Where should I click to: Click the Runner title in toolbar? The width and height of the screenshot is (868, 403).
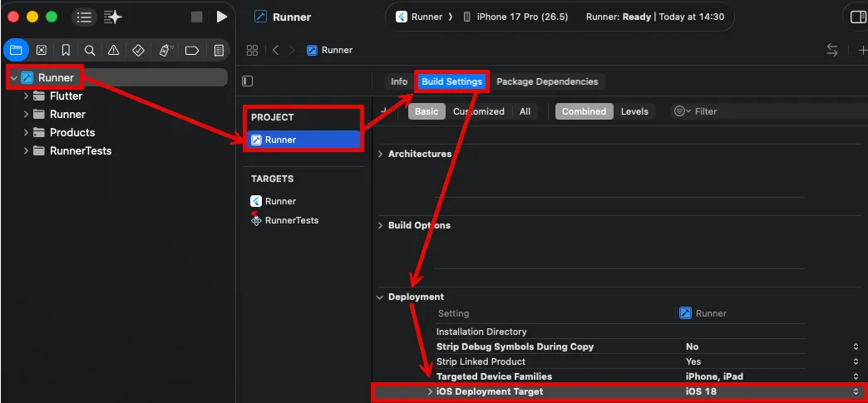pyautogui.click(x=292, y=17)
